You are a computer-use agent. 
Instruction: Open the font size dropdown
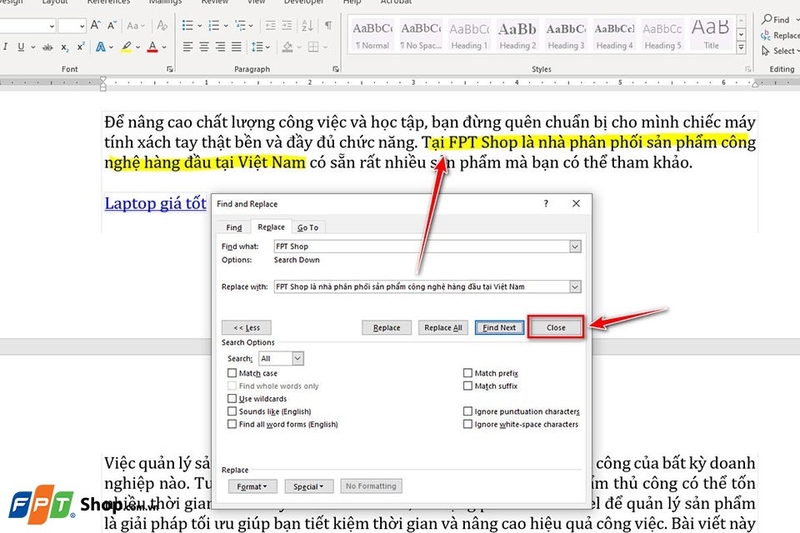pos(82,25)
